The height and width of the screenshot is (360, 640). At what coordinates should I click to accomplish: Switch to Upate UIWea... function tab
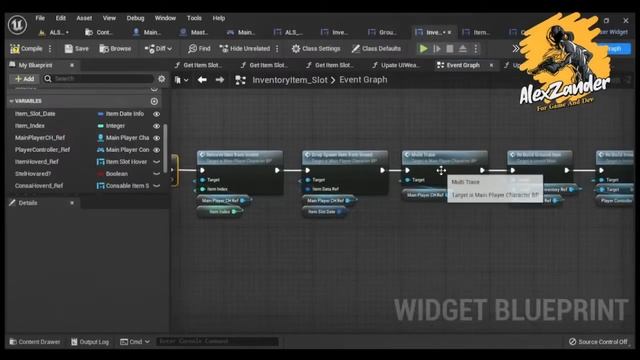tap(396, 65)
